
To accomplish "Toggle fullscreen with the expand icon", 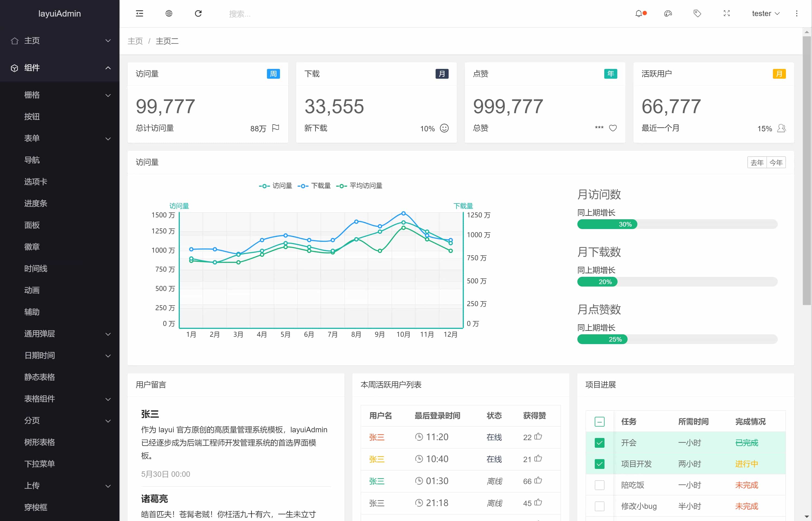I will click(727, 14).
